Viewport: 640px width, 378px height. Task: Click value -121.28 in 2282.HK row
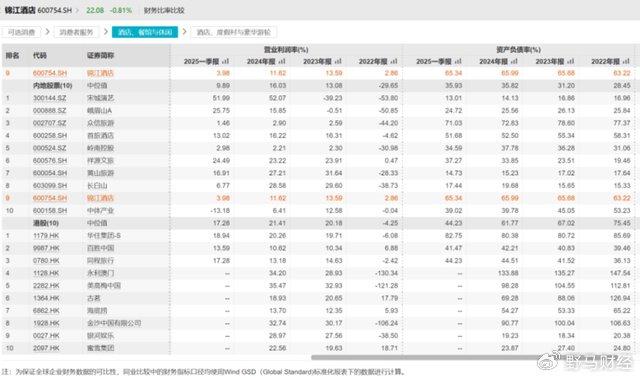tap(386, 286)
